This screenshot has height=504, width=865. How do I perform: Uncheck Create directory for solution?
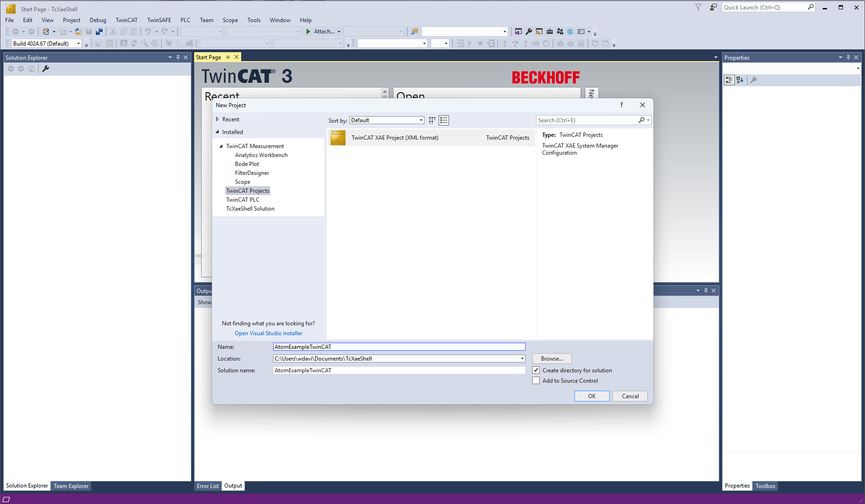[536, 370]
